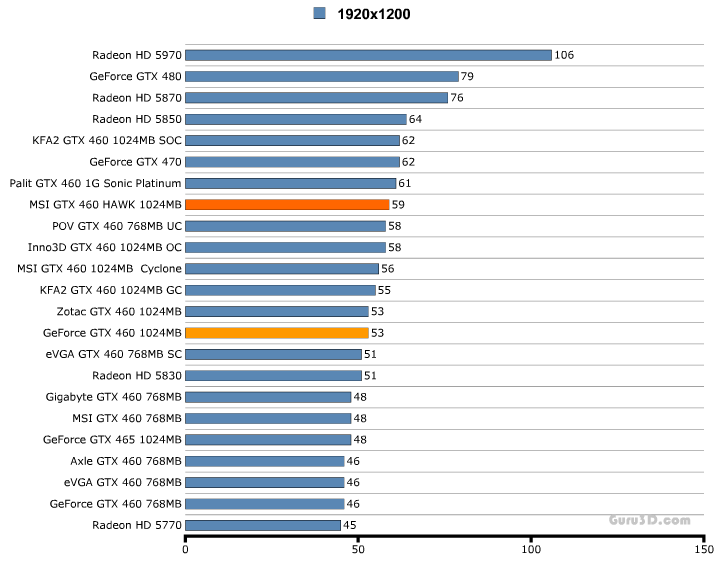Click the orange GeForce GTX 460 1024MB bar
717x561 pixels.
click(277, 333)
